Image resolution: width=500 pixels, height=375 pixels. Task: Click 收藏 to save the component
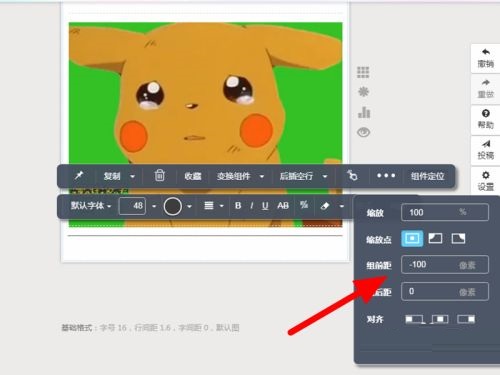coord(193,176)
